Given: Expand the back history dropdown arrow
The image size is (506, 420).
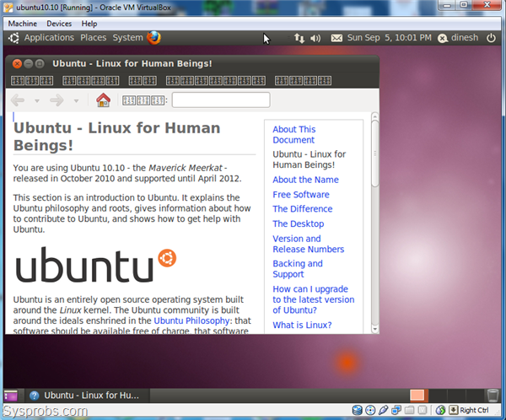Looking at the screenshot, I should click(x=37, y=101).
